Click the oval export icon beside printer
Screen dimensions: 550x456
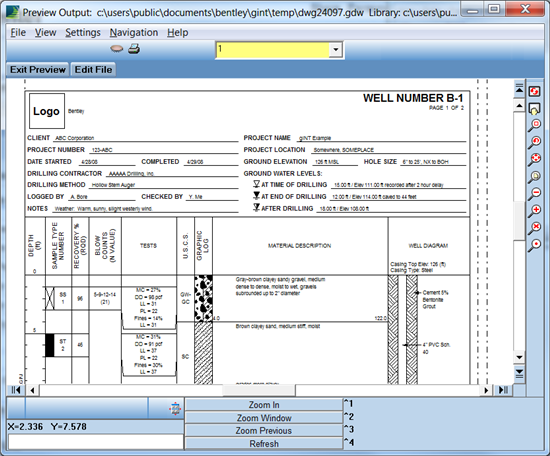click(116, 49)
